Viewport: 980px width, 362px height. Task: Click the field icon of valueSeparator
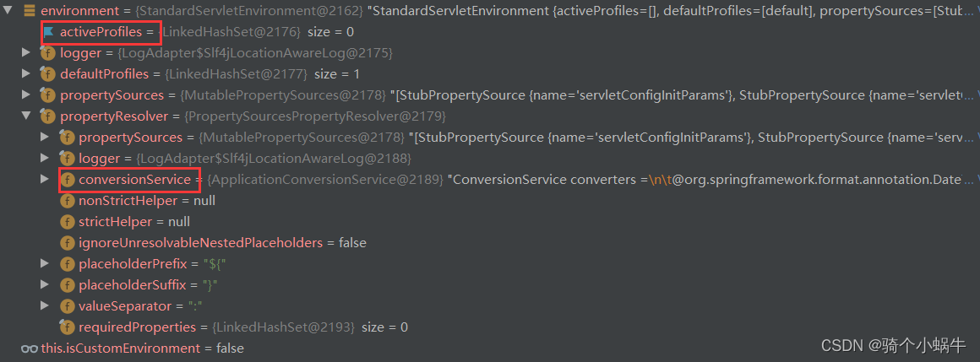pos(67,306)
